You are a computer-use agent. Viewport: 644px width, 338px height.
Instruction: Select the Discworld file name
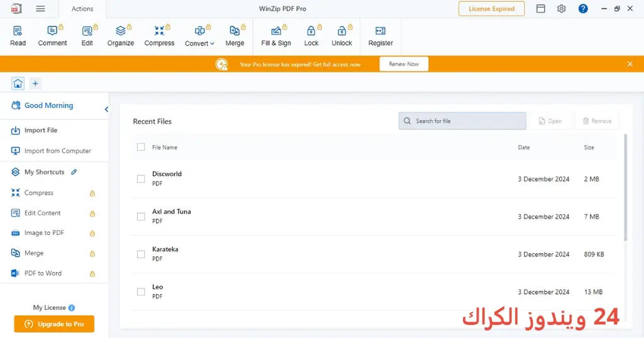167,174
